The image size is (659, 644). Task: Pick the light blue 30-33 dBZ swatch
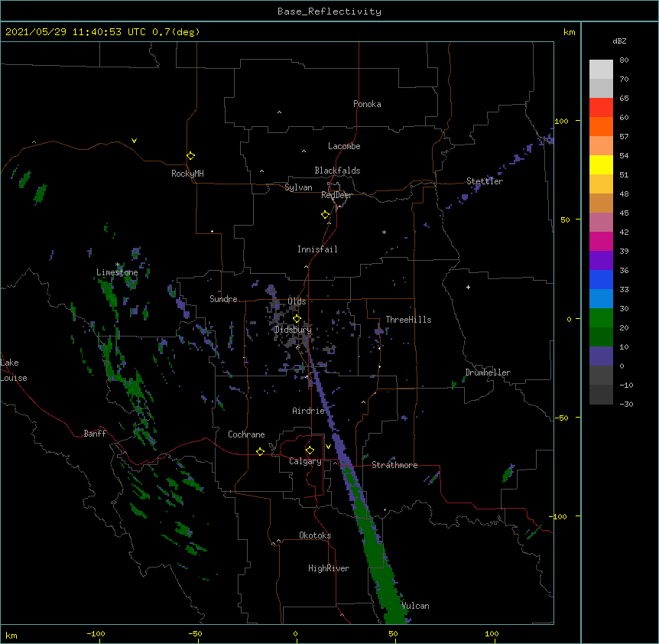point(601,298)
